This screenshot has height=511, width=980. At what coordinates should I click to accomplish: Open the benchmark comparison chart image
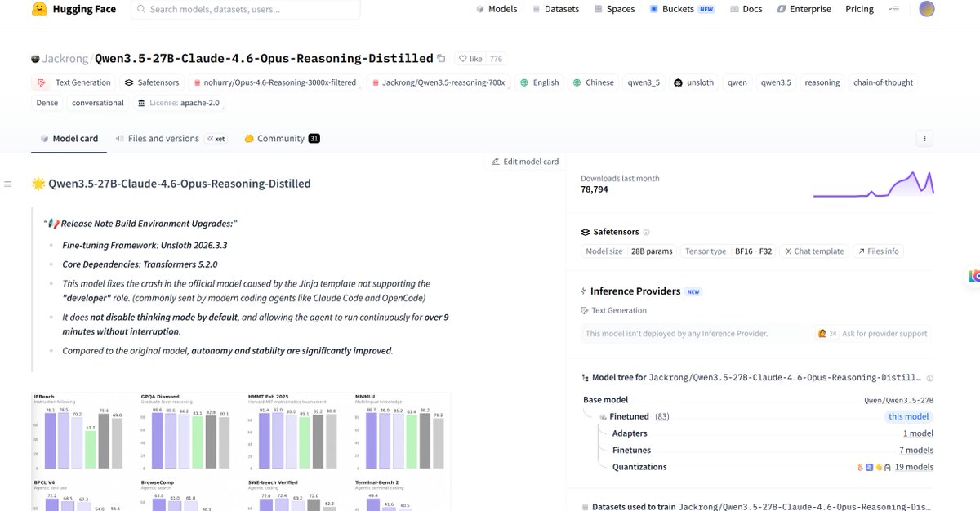(x=241, y=451)
